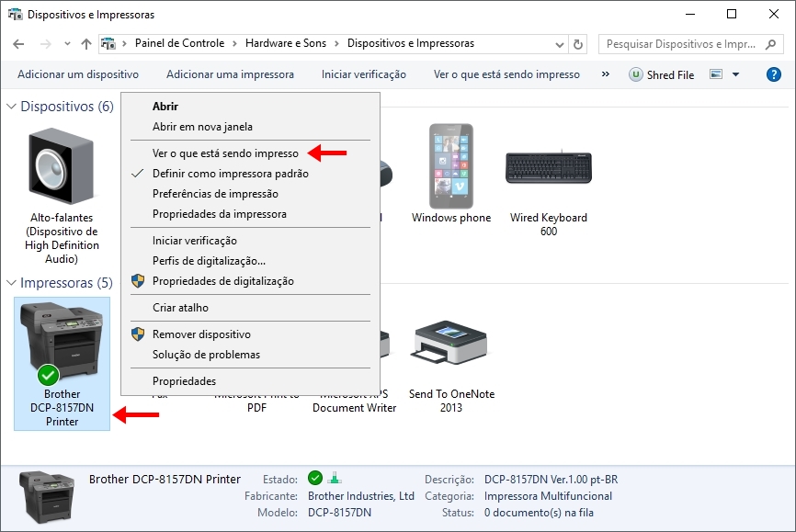Choose context menu Ver o que está sendo impresso
796x532 pixels.
pyautogui.click(x=250, y=153)
